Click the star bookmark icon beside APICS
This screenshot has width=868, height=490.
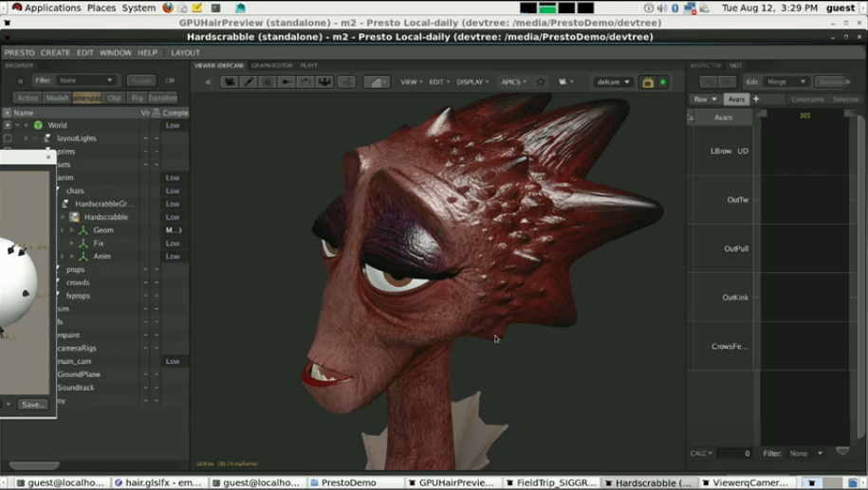pos(541,82)
